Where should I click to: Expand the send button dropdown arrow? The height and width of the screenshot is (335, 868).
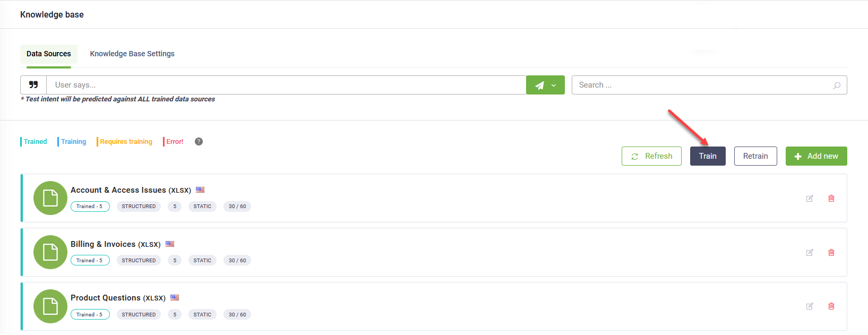click(554, 85)
